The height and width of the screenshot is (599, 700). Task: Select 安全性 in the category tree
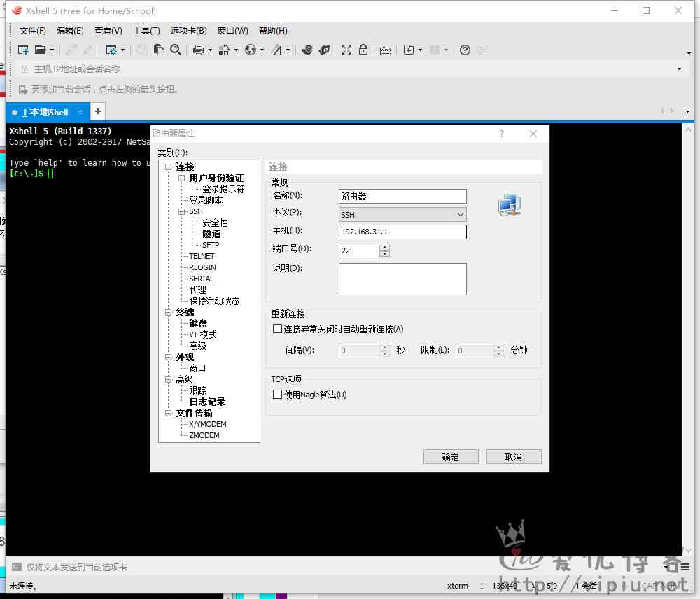point(215,223)
